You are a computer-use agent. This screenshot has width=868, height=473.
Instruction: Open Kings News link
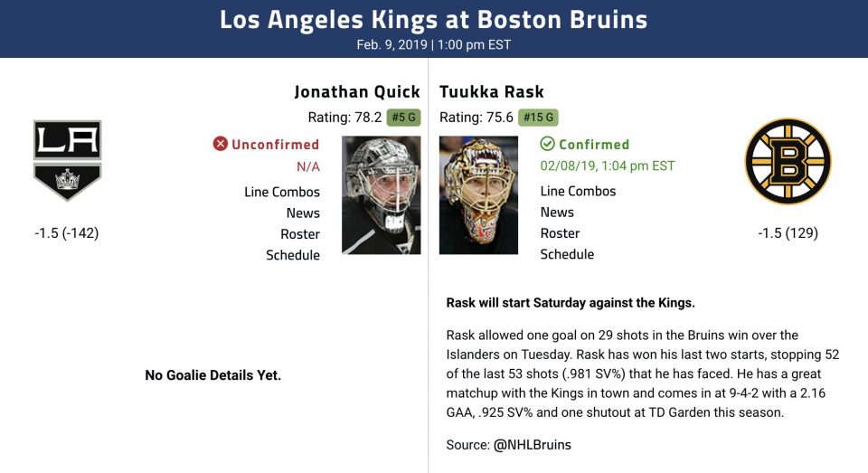click(x=303, y=213)
